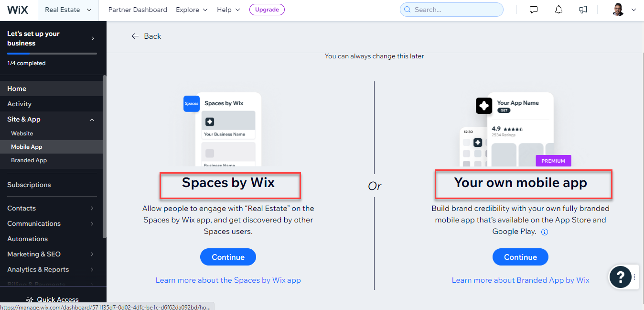Screen dimensions: 644x310
Task: Click the setup progress bar
Action: pos(51,53)
